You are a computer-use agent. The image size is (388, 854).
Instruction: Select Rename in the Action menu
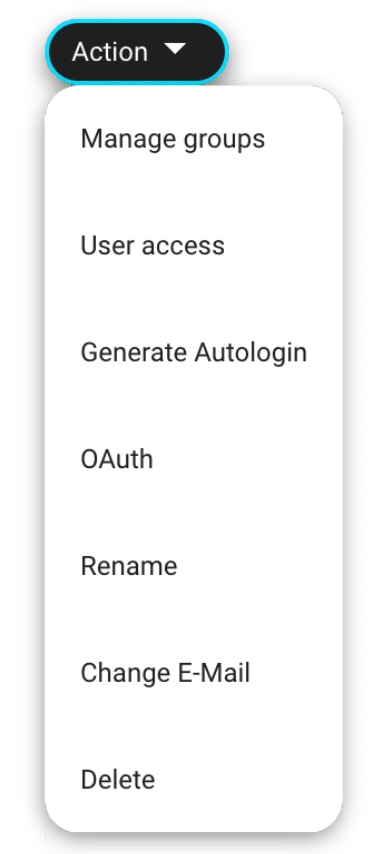click(194, 565)
